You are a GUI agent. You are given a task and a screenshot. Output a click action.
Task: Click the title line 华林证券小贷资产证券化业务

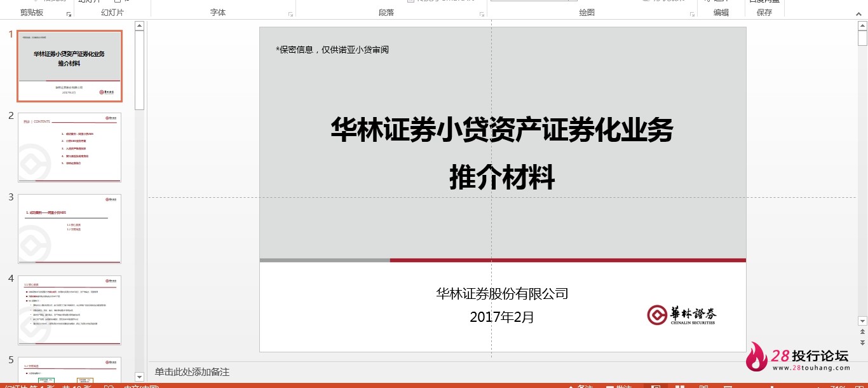click(x=502, y=130)
